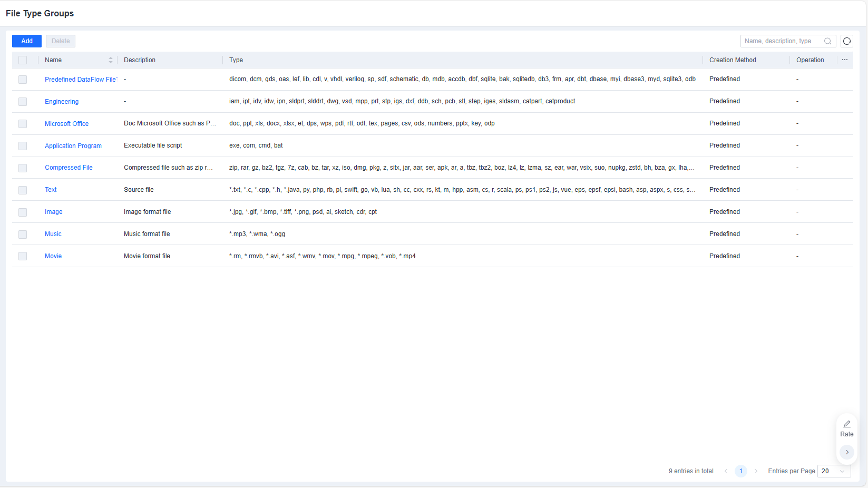Viewport: 868px width, 488px height.
Task: Click the Add button
Action: pos(27,41)
